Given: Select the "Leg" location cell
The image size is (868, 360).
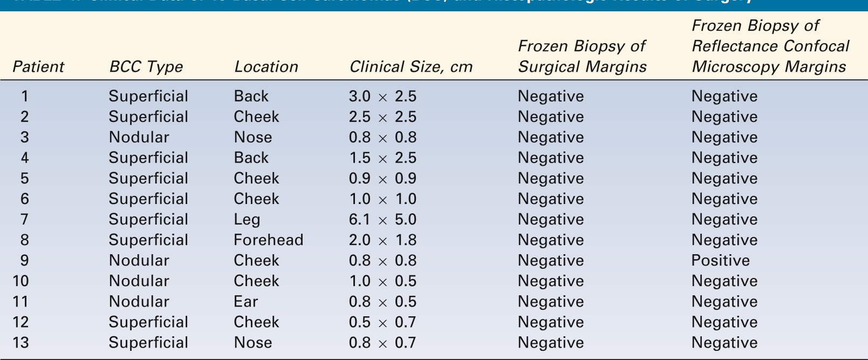Looking at the screenshot, I should [247, 220].
